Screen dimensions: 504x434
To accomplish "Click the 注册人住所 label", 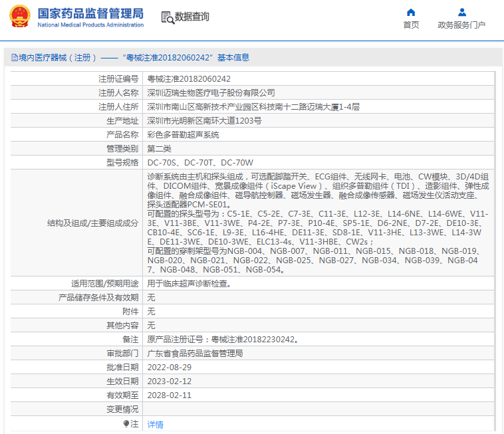I will click(x=118, y=106).
